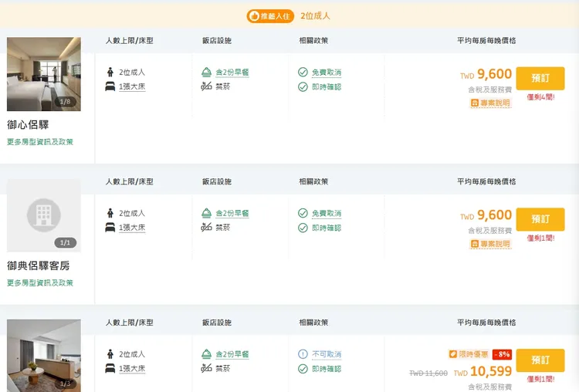Click no-smoking icon in 御典侶驛客房 row
This screenshot has height=392, width=579.
point(206,228)
